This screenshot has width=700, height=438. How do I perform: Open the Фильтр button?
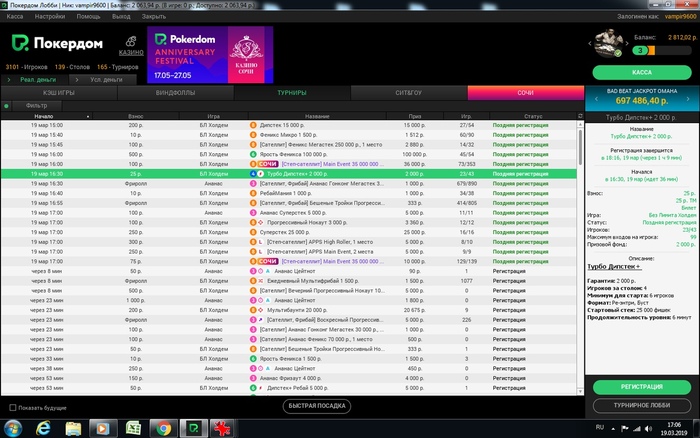pos(37,106)
